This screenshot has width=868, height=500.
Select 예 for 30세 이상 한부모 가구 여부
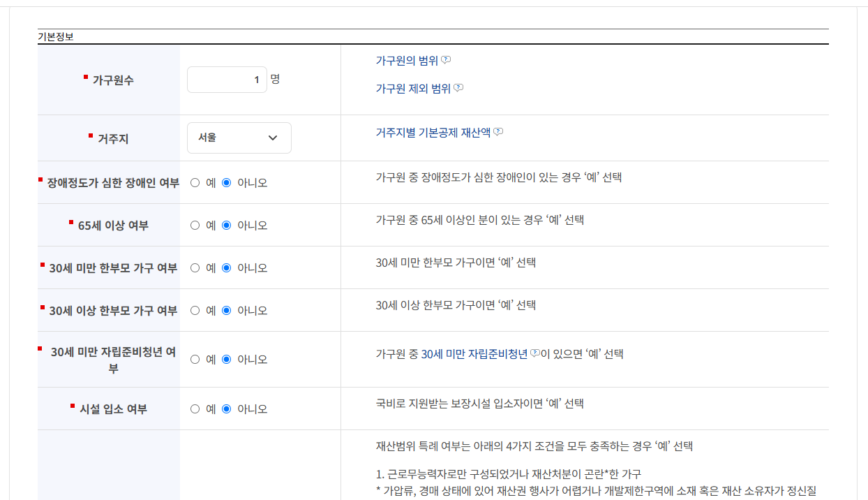tap(195, 311)
